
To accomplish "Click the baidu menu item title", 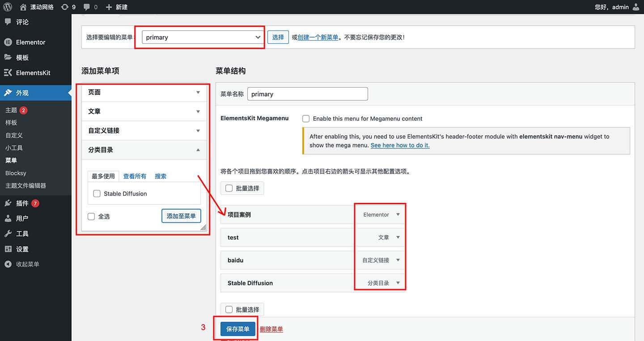I will (x=236, y=260).
